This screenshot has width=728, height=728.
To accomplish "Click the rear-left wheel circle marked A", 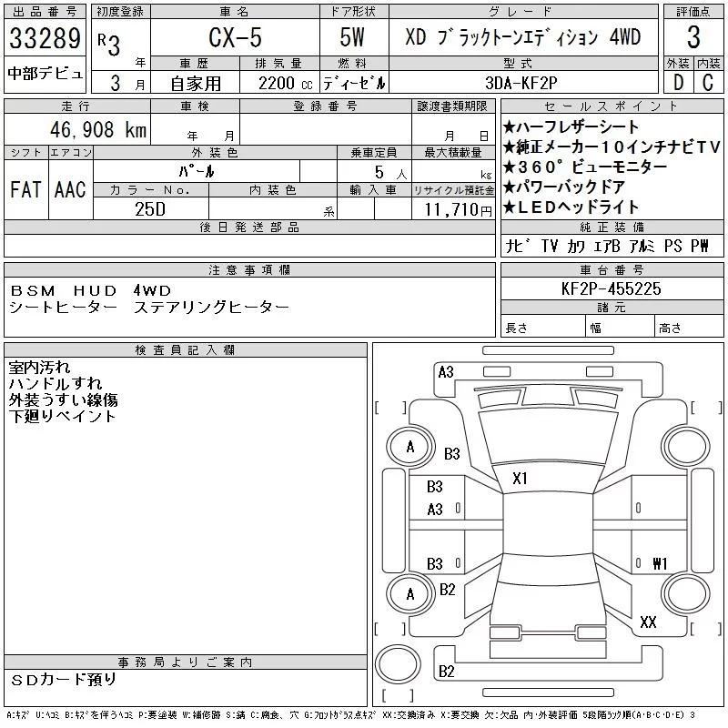I will coord(409,593).
